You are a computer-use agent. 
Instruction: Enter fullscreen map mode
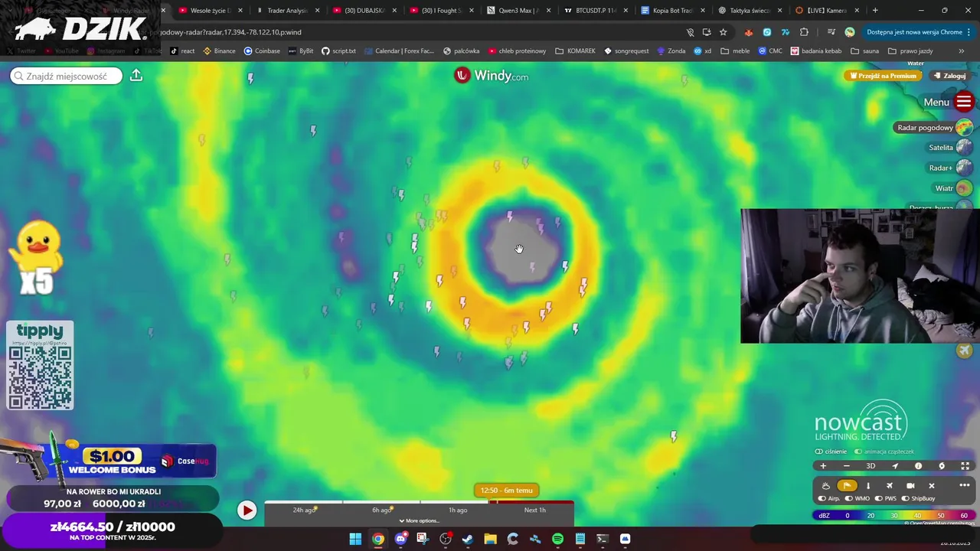pos(965,466)
